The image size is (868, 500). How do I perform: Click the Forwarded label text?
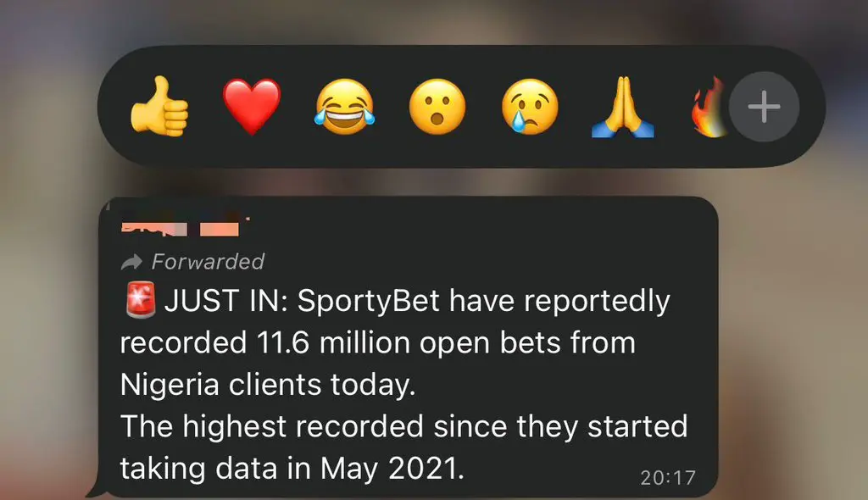(x=209, y=261)
